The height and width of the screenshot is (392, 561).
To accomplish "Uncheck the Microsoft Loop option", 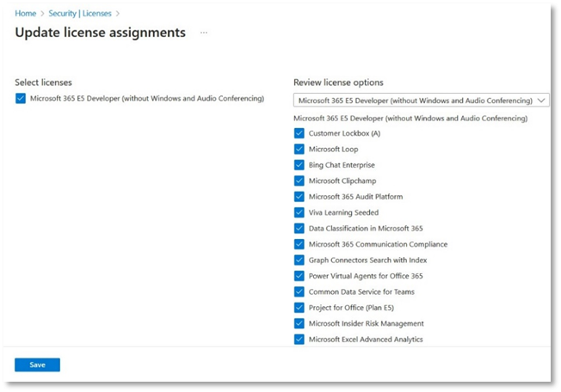I will (299, 150).
